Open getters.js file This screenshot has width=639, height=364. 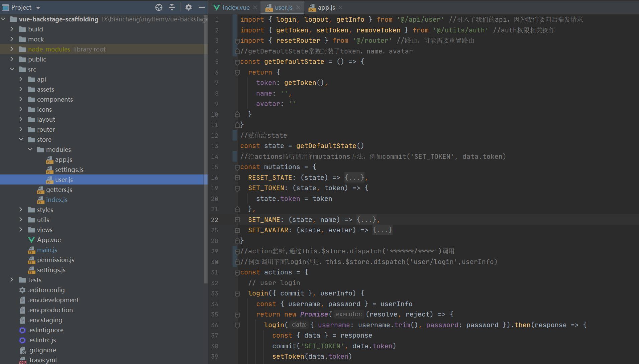pyautogui.click(x=59, y=190)
